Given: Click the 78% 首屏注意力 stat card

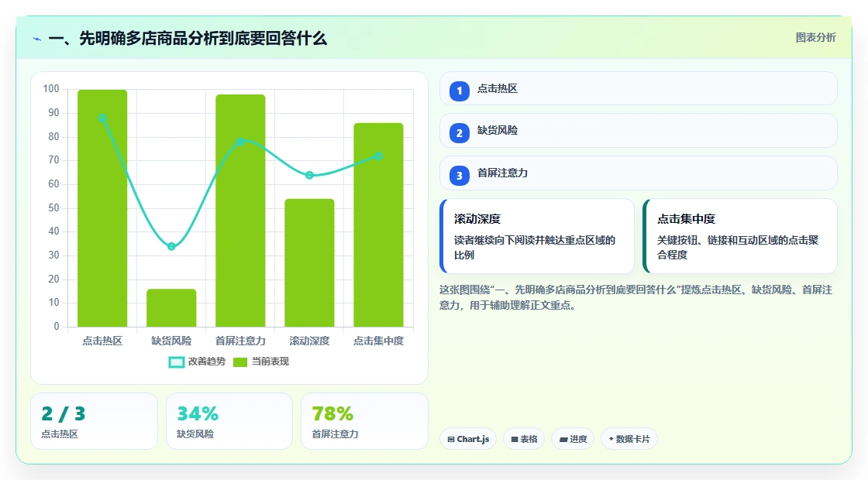Looking at the screenshot, I should (364, 421).
